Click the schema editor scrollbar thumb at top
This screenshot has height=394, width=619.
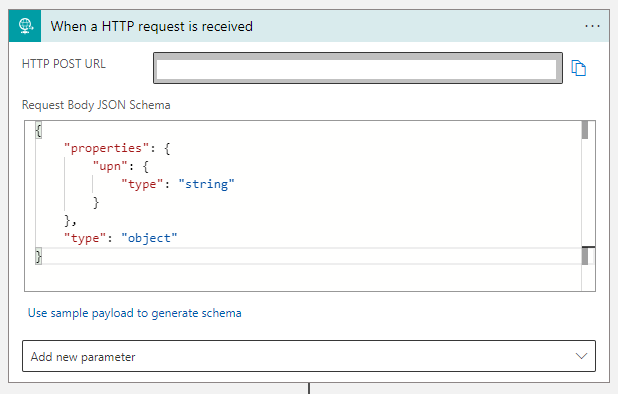pos(585,130)
